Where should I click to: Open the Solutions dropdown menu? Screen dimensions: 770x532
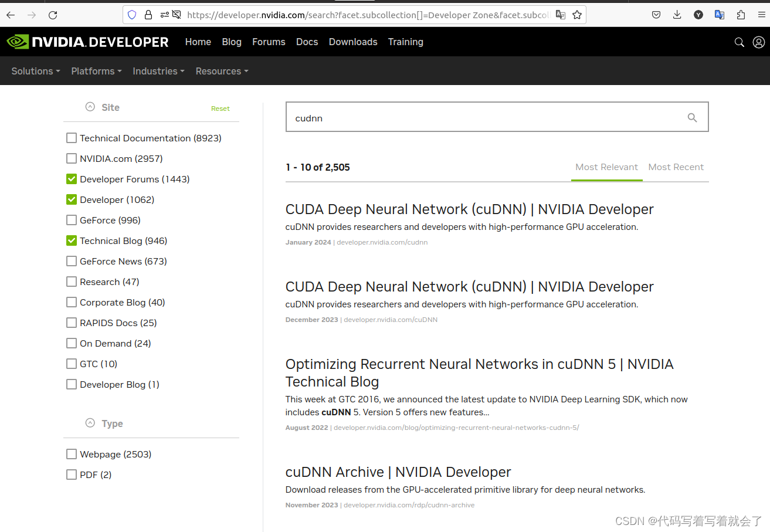[x=35, y=71]
